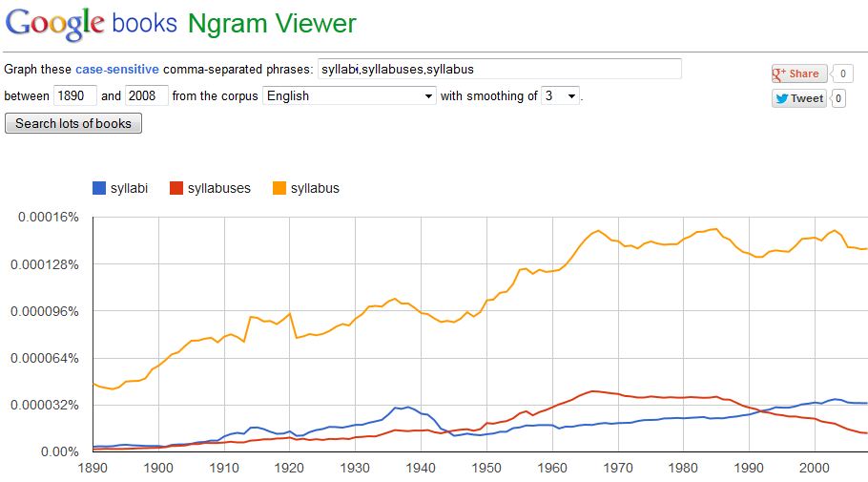Click the Google logo

55,23
